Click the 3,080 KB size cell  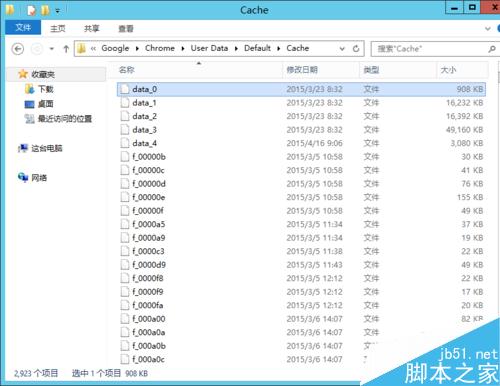(467, 143)
